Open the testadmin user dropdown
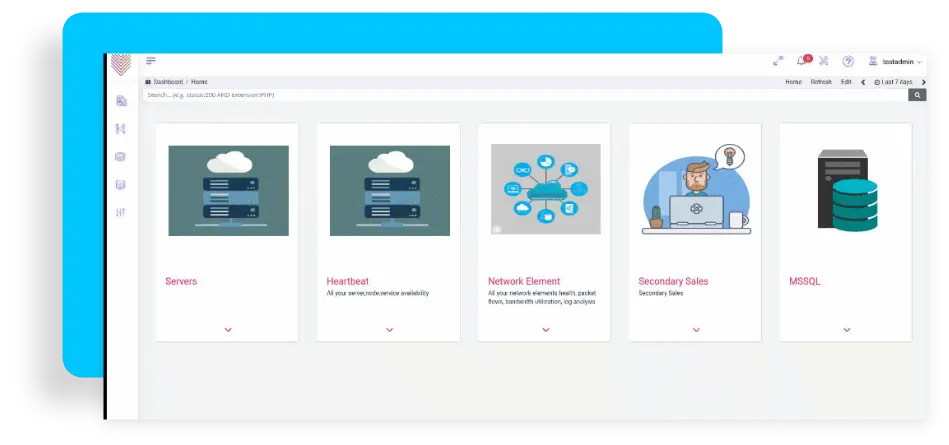The image size is (949, 445). tap(895, 62)
